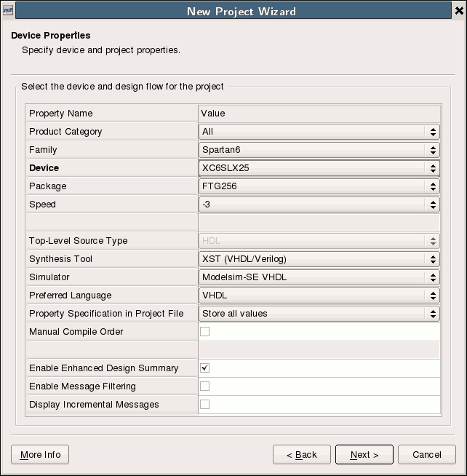
Task: Click the ISE application icon in title bar
Action: click(7, 11)
